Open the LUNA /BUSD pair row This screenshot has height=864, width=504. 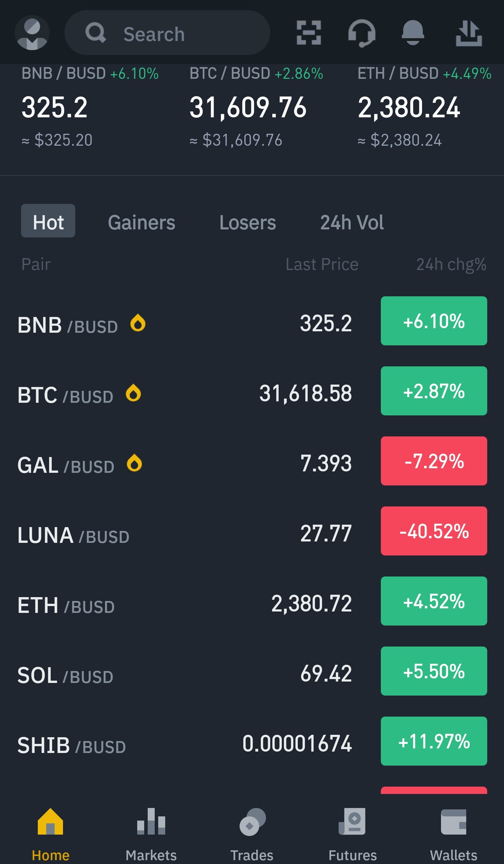pos(252,531)
